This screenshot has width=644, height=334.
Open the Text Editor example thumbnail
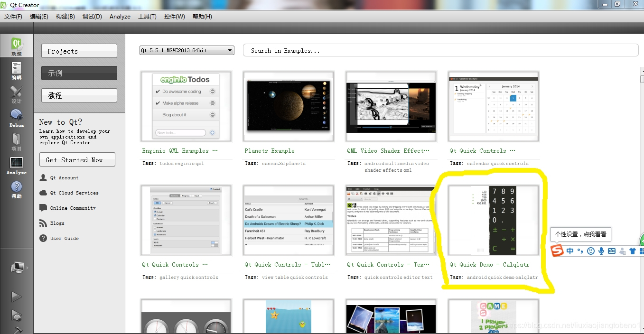tap(391, 220)
